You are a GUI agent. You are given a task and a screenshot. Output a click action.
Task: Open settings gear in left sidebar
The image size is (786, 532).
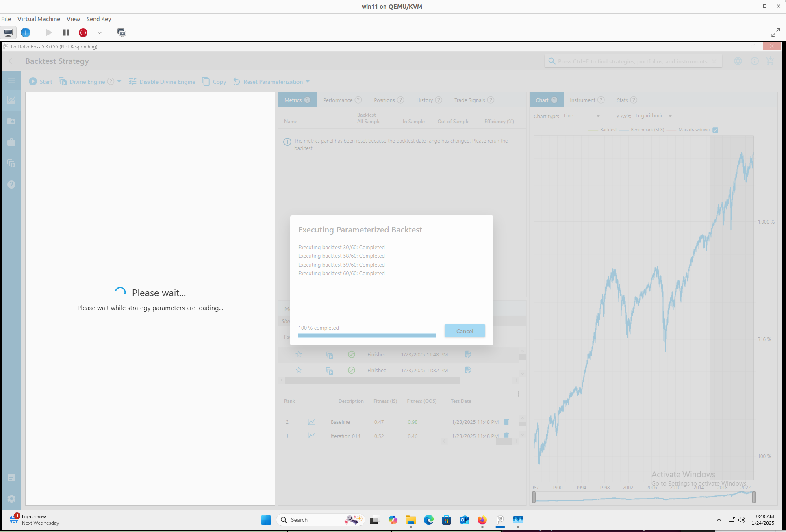pos(11,498)
